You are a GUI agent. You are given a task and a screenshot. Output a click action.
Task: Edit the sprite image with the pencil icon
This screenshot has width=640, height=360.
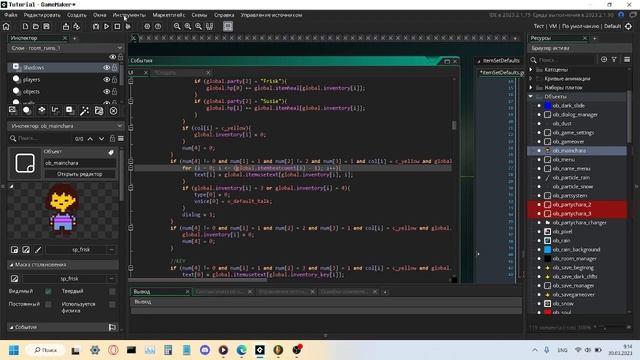(38, 249)
